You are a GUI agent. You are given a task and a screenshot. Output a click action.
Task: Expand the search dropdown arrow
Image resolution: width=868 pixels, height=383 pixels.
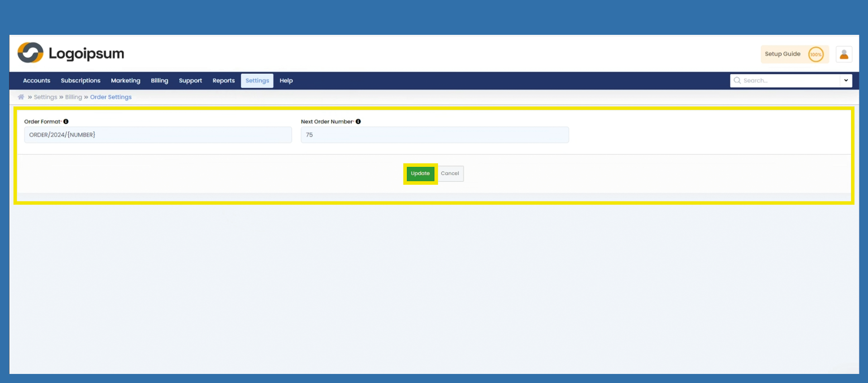pos(846,81)
